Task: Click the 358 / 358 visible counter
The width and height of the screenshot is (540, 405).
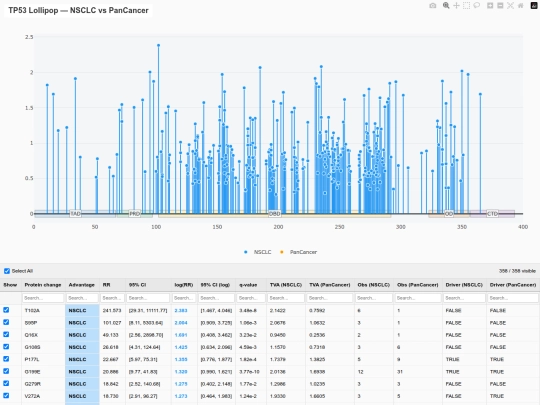Action: (x=517, y=271)
